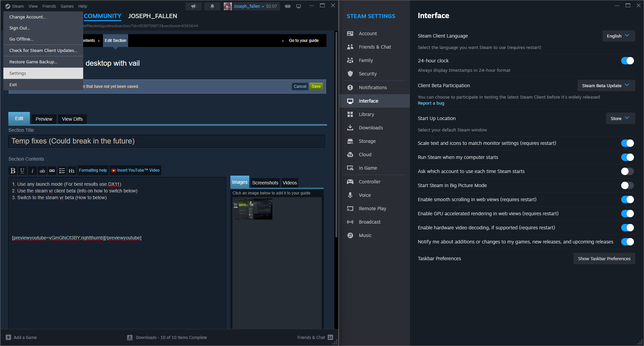Open Steam Client Language dropdown

click(619, 36)
